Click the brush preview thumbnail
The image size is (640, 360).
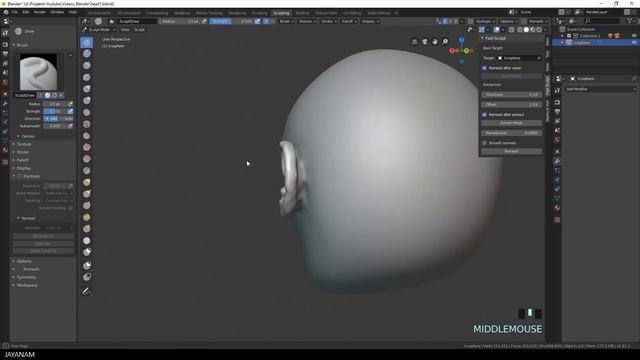[x=38, y=72]
